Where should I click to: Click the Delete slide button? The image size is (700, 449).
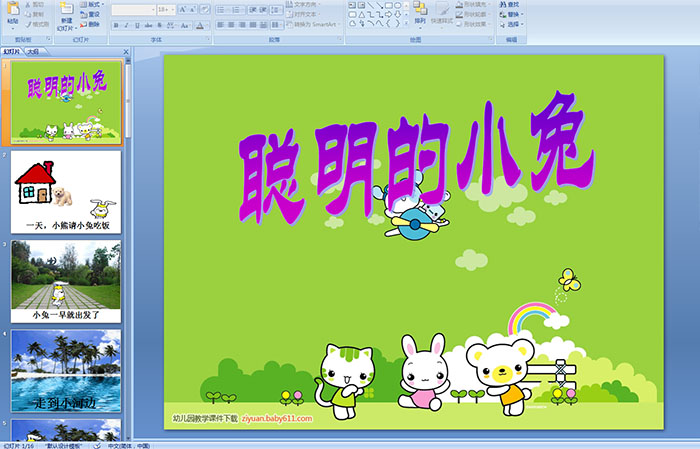coord(90,25)
